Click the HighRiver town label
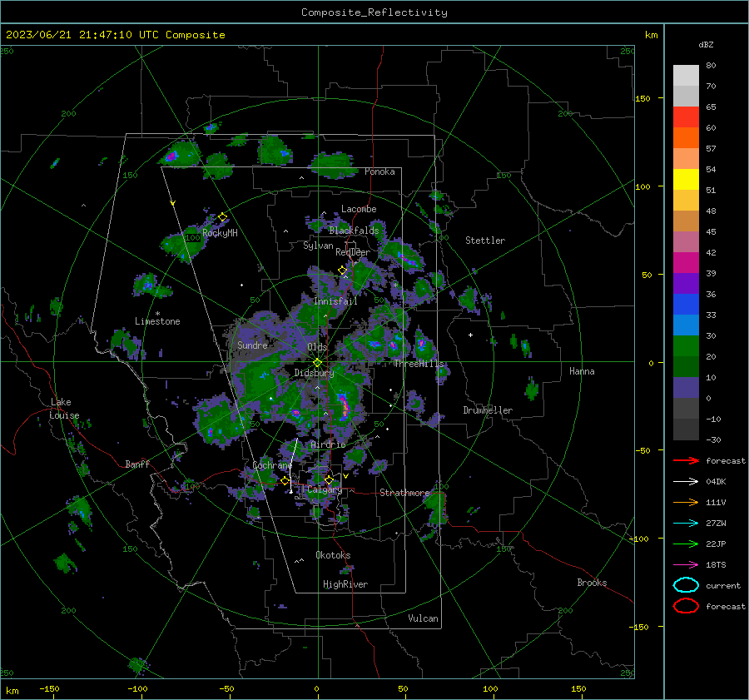Image resolution: width=749 pixels, height=700 pixels. (x=345, y=584)
